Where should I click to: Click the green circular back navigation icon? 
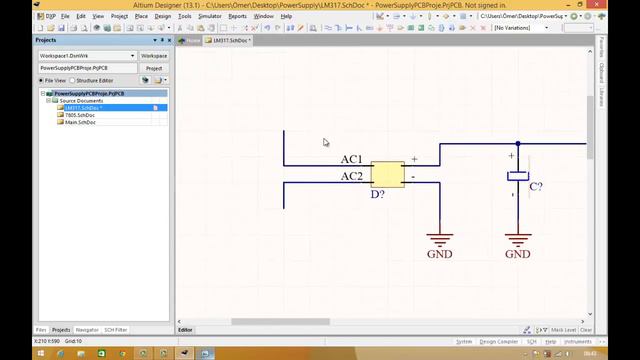point(574,16)
